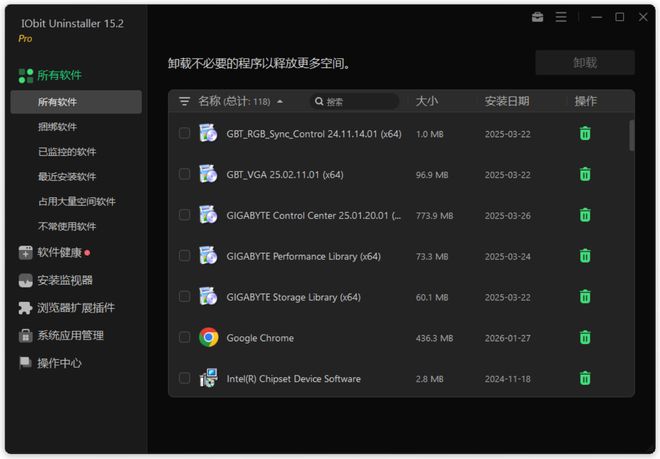660x459 pixels.
Task: Click the 操作 column header
Action: tap(585, 101)
